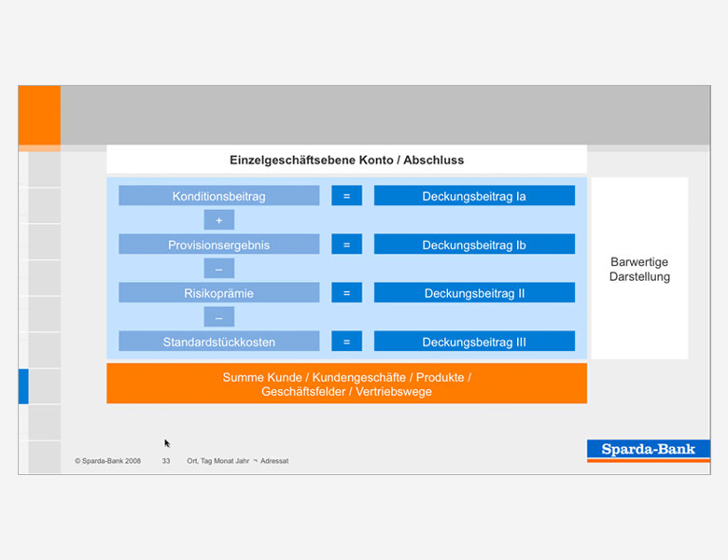This screenshot has height=560, width=728.
Task: Select the Standardstückkosten box
Action: coord(218,342)
